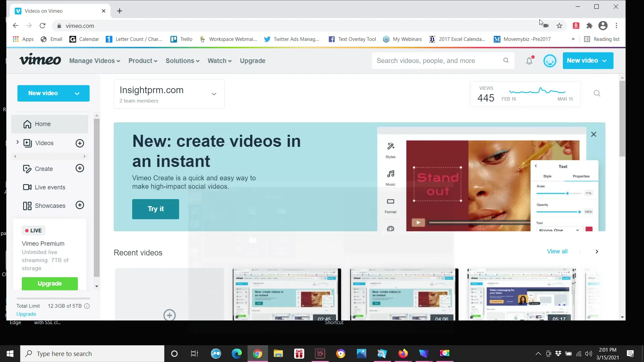Open Microsoft Edge from the taskbar
Viewport: 644px width, 362px height.
(237, 354)
